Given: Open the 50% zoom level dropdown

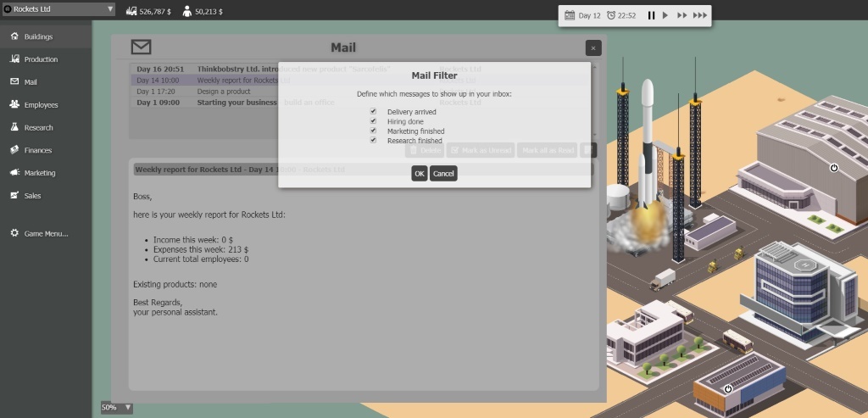Looking at the screenshot, I should click(x=116, y=408).
